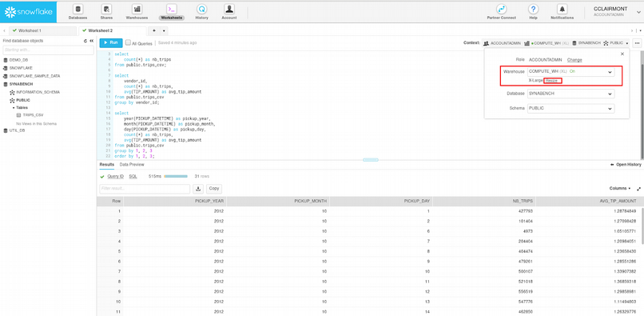
Task: Open the Shares page icon
Action: pos(106,9)
